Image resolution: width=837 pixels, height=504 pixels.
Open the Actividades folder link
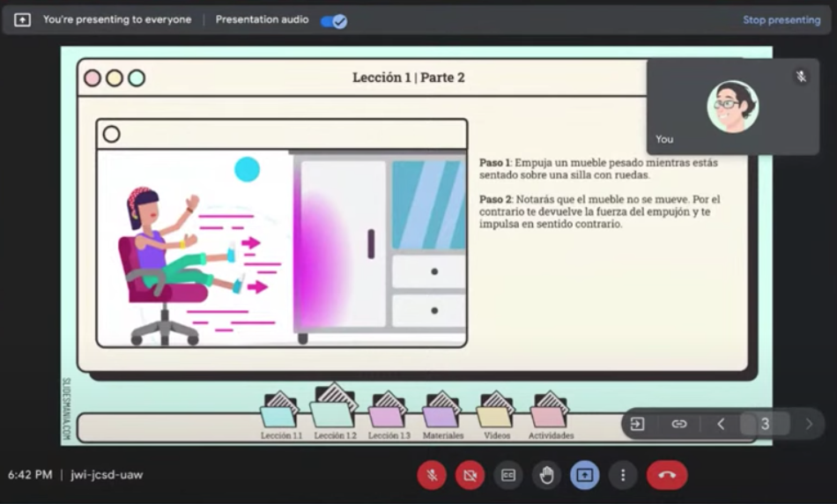550,412
